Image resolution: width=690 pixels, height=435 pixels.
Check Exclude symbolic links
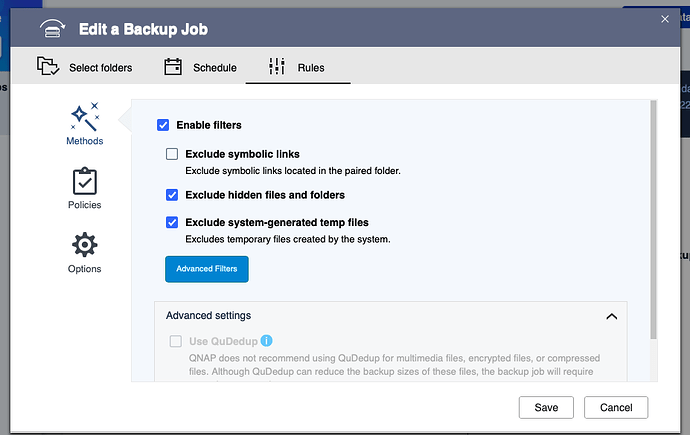click(x=172, y=154)
